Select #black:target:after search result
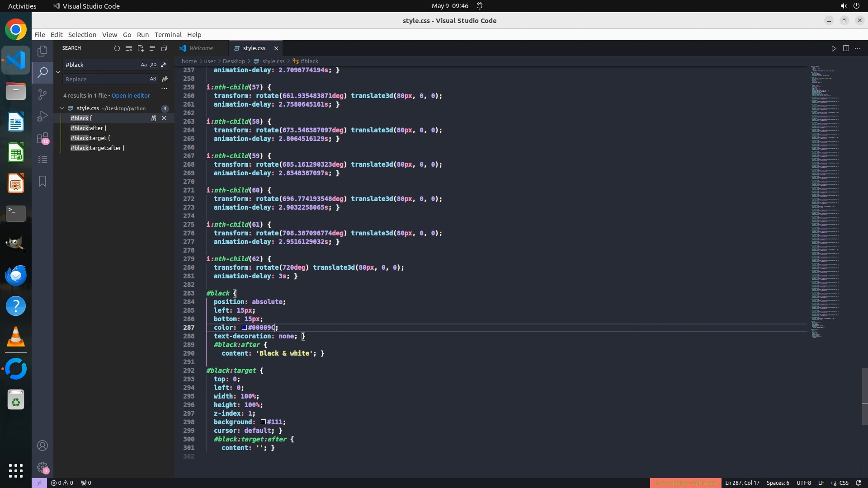 (97, 148)
